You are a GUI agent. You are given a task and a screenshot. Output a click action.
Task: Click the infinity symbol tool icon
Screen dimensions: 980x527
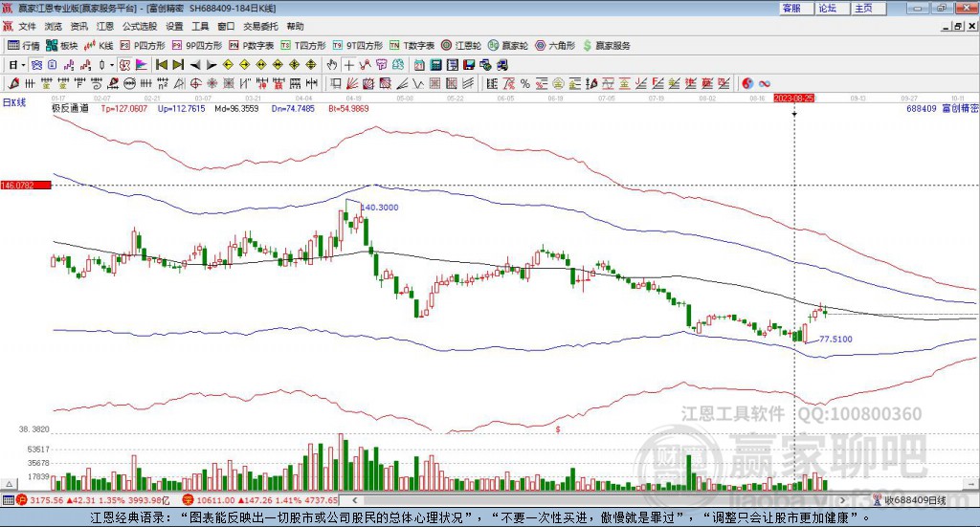[x=765, y=83]
